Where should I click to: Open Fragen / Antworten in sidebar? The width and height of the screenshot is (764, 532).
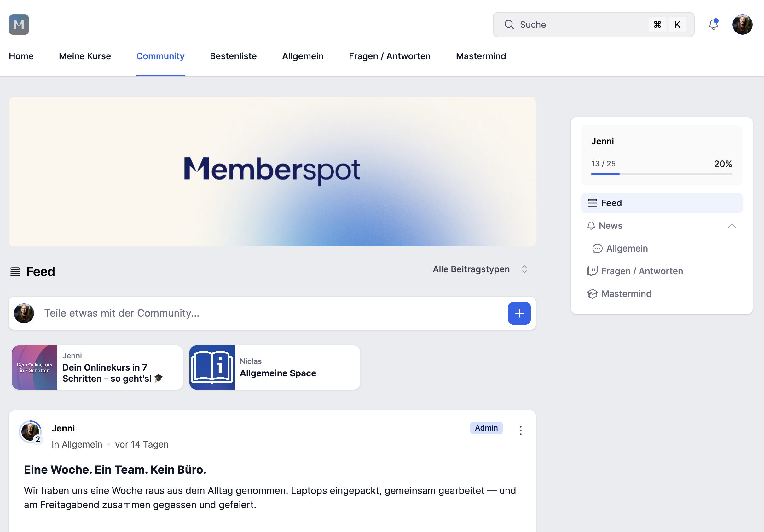coord(641,271)
